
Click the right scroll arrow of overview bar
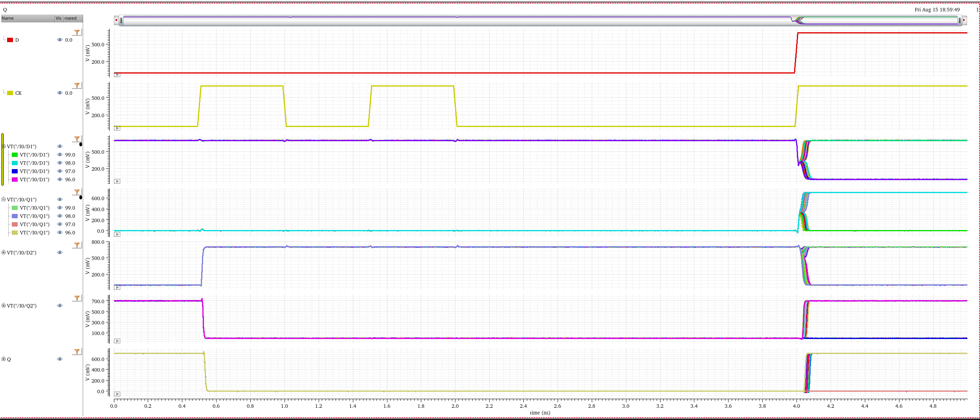[964, 20]
